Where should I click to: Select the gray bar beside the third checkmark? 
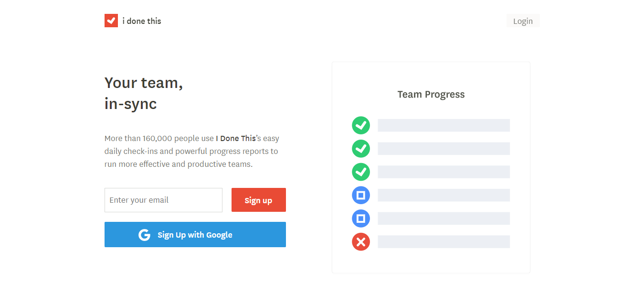tap(443, 172)
